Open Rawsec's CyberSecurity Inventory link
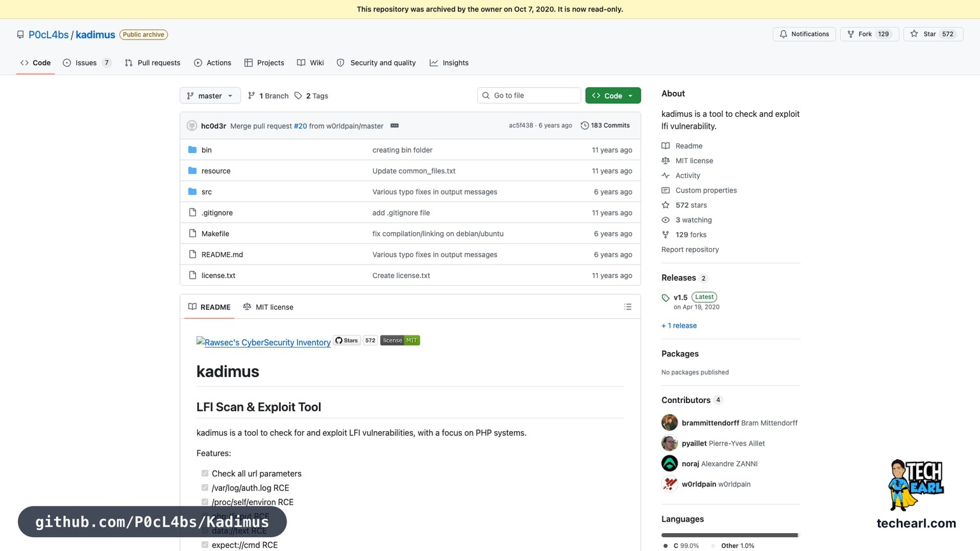This screenshot has width=980, height=551. coord(264,342)
